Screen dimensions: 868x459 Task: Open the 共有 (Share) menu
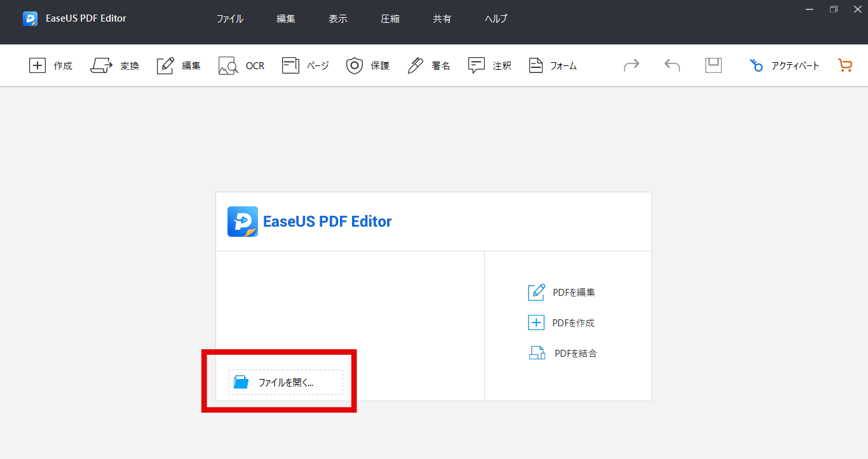(x=442, y=19)
